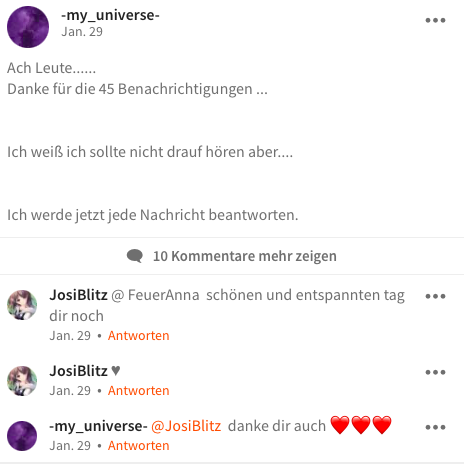Expand 10 Kommentare mehr zeigen

click(232, 256)
